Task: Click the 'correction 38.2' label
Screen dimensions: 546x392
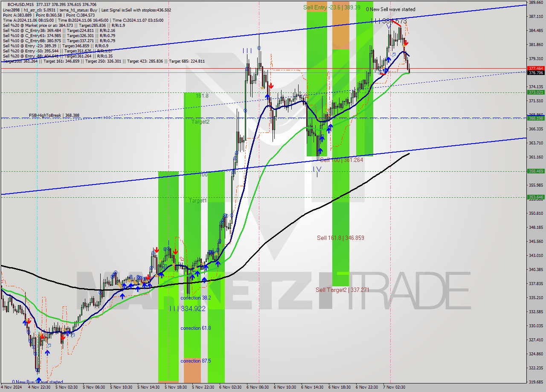Action: 195,298
